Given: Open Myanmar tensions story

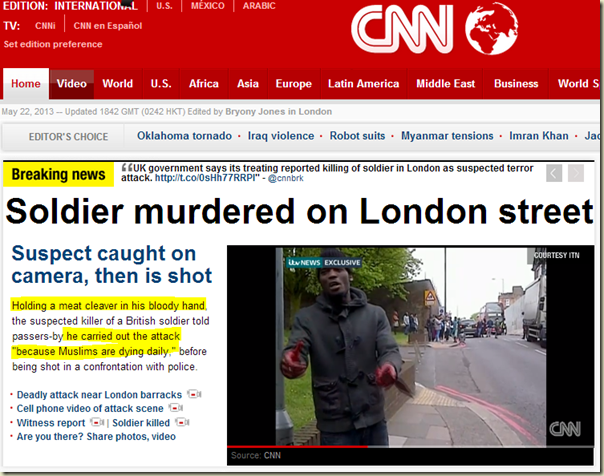Looking at the screenshot, I should tap(447, 136).
